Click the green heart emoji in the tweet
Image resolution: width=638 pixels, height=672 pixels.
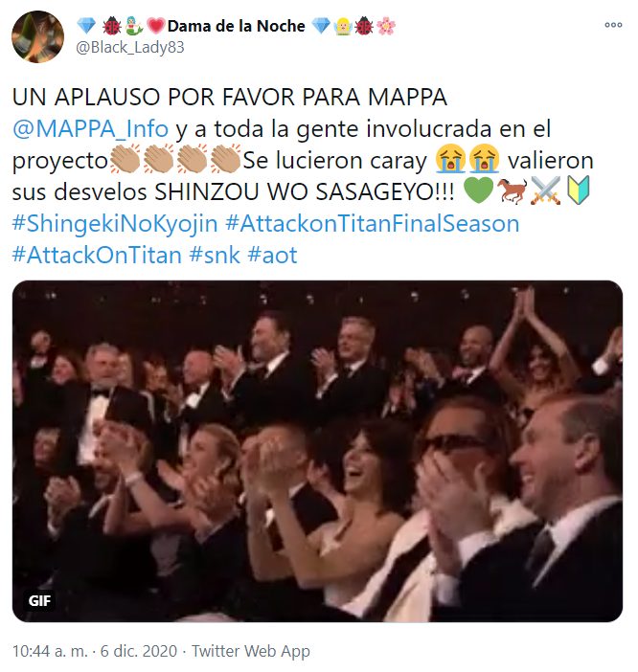pos(479,190)
